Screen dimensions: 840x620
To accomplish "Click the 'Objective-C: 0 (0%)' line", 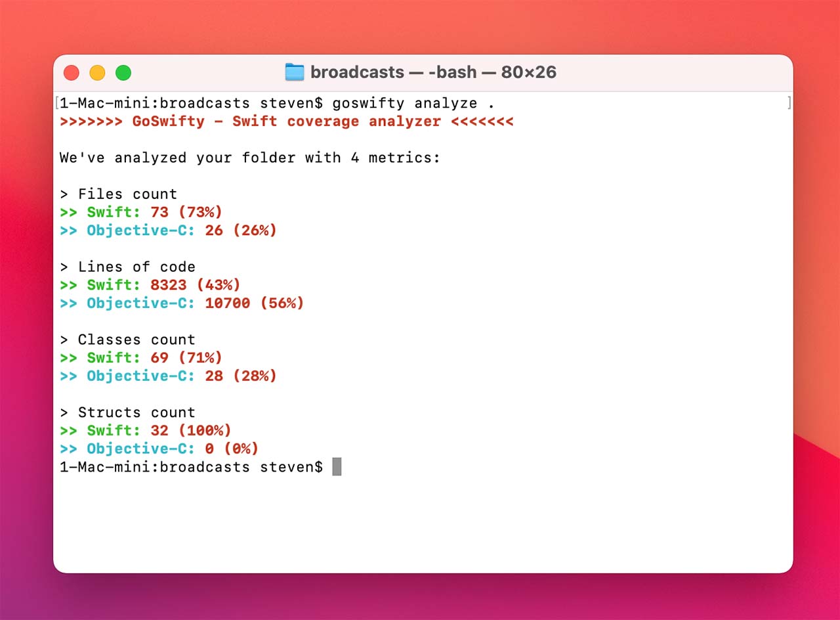I will tap(159, 449).
